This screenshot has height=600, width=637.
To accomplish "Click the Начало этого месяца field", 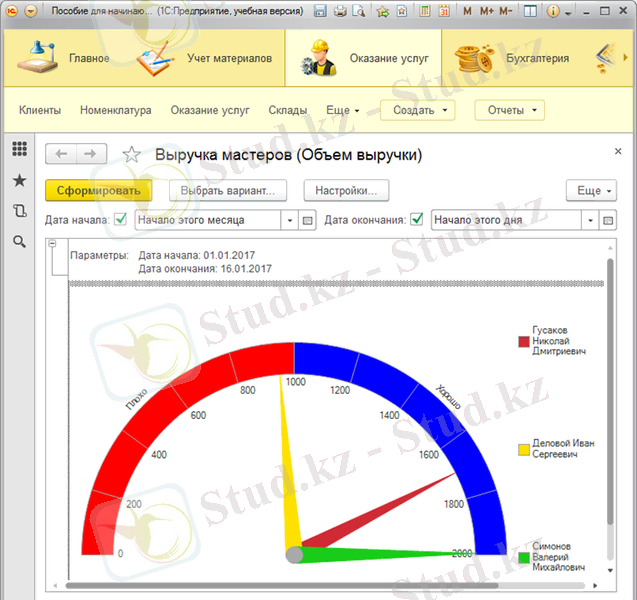I will 208,220.
